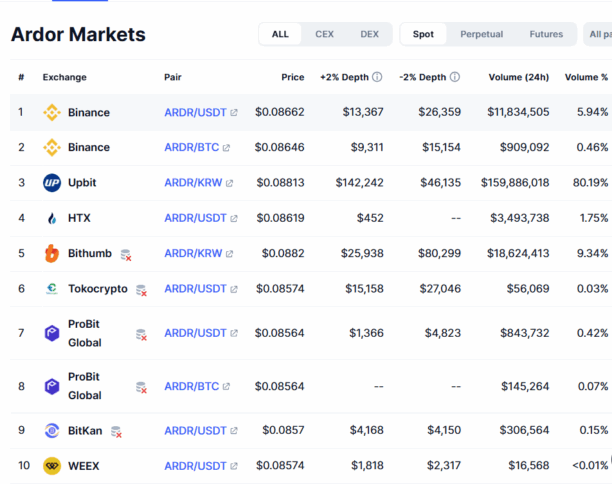Click ProBit Global logo in row 8

click(x=52, y=386)
